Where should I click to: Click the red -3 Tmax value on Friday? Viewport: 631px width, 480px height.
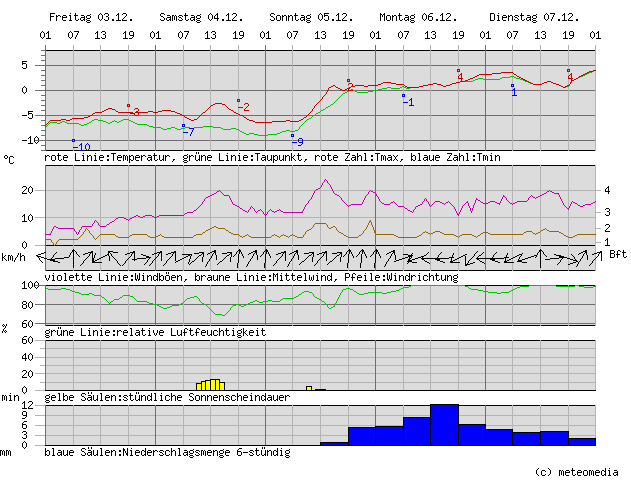(x=135, y=111)
